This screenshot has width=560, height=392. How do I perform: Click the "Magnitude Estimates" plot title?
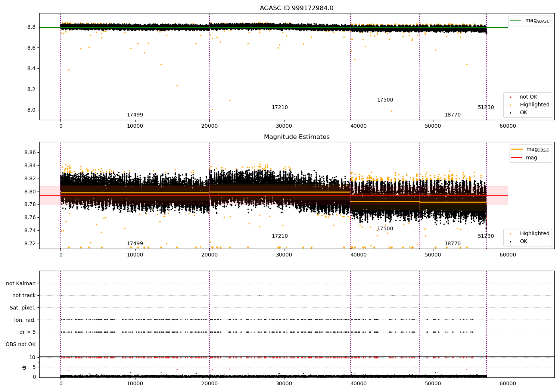(x=296, y=137)
